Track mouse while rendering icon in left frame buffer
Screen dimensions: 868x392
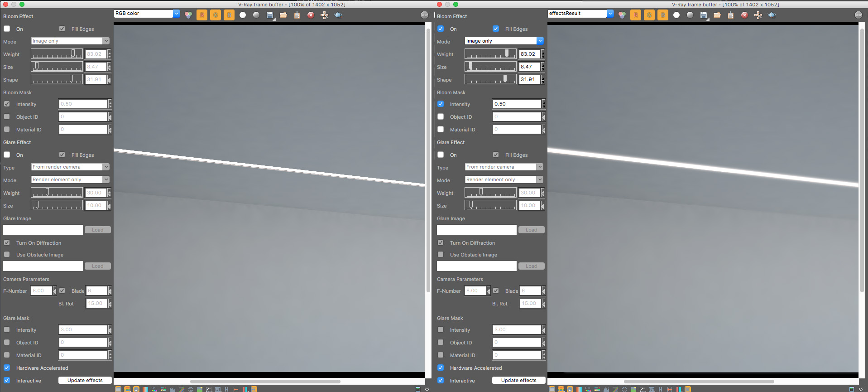point(324,15)
